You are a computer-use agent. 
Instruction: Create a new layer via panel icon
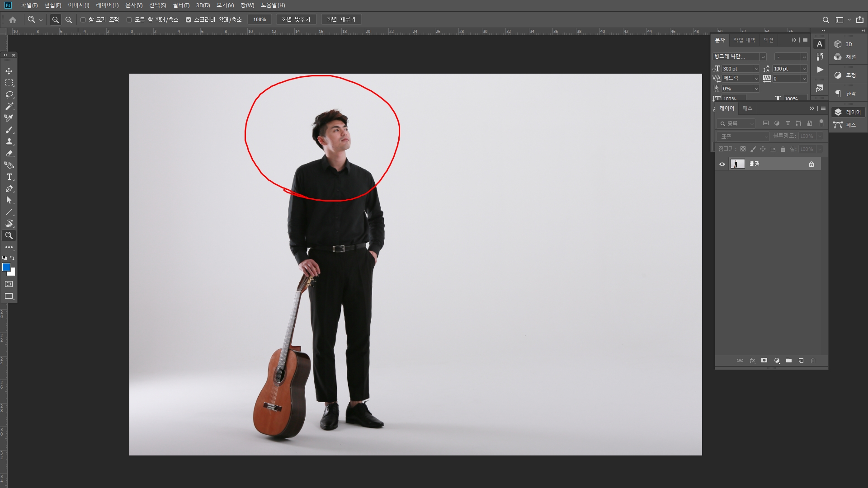(801, 361)
